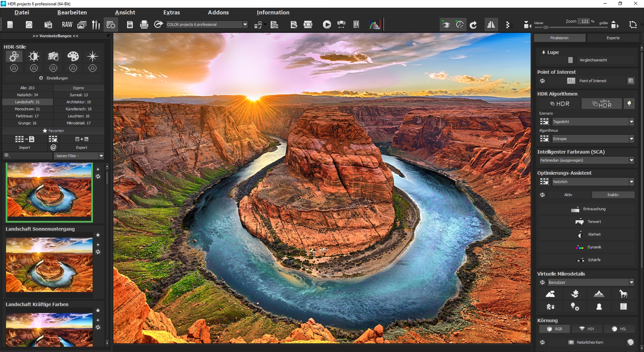
Task: Switch optimization assistant to Aktiv
Action: tap(568, 195)
